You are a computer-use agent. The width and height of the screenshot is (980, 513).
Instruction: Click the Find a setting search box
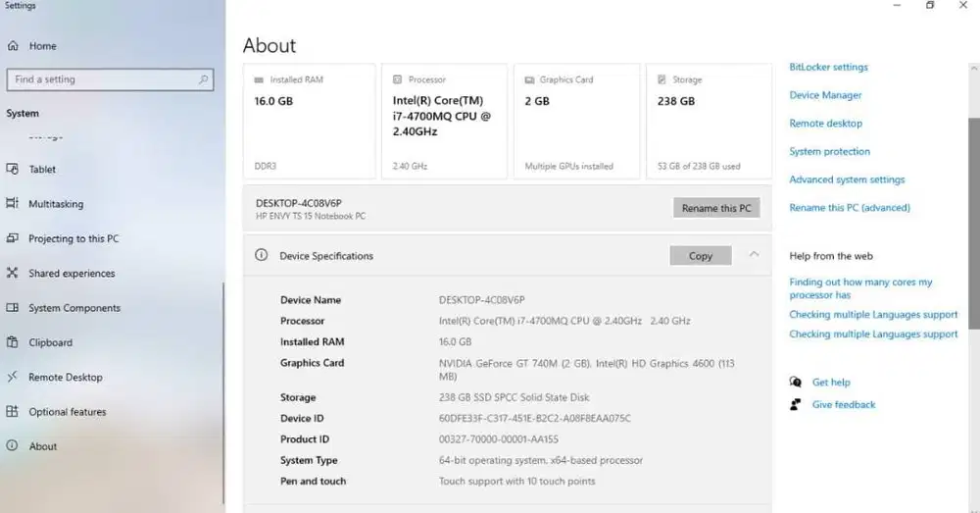coord(110,79)
